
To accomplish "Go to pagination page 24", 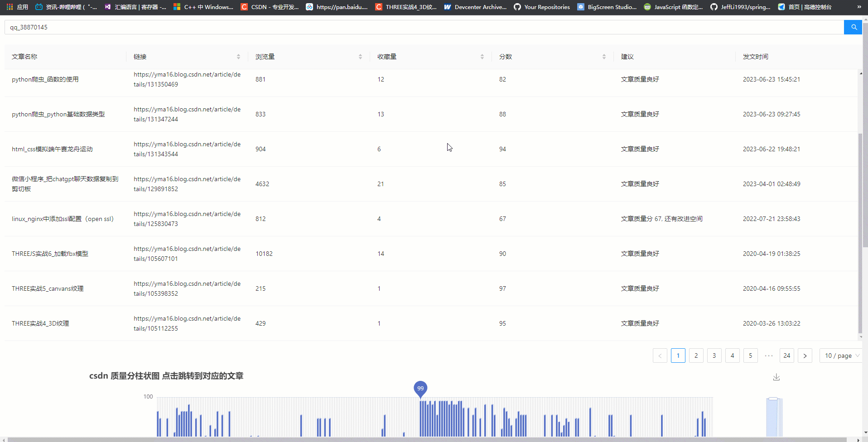I will coord(786,356).
